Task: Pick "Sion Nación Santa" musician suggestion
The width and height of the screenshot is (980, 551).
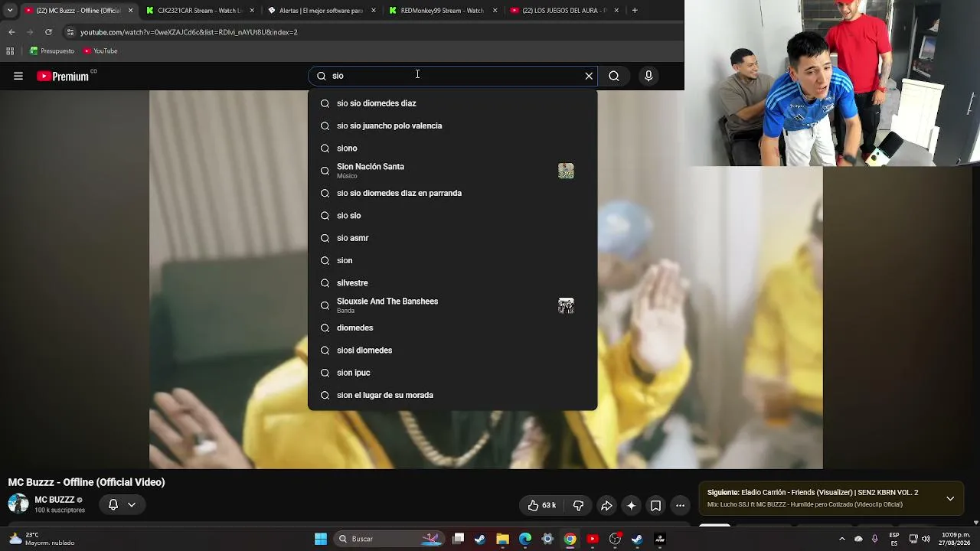Action: pos(452,171)
